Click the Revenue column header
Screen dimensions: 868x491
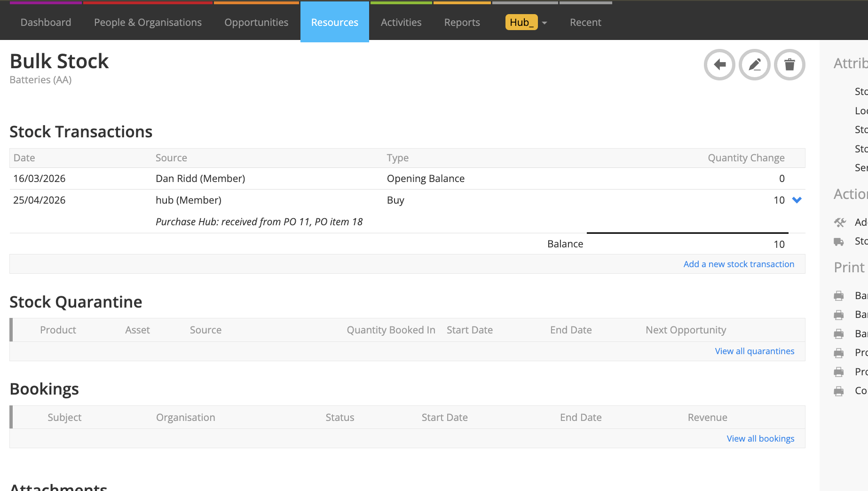708,417
